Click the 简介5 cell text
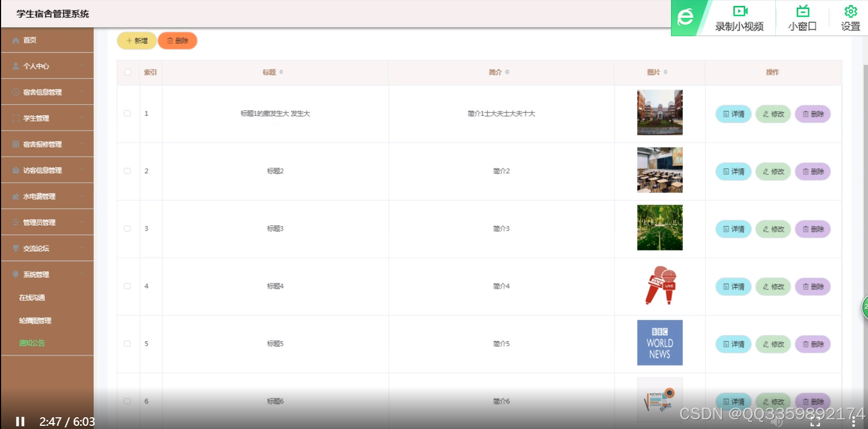The width and height of the screenshot is (868, 429). coord(501,344)
